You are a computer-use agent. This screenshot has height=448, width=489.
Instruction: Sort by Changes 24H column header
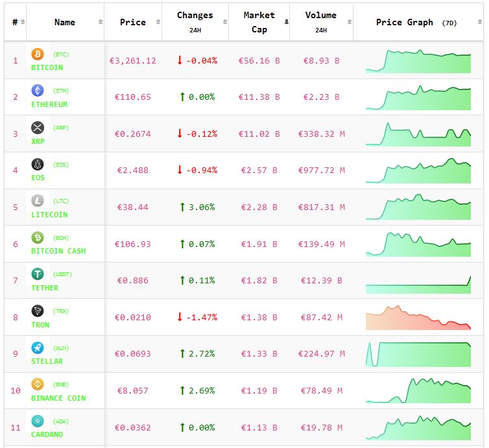[195, 22]
